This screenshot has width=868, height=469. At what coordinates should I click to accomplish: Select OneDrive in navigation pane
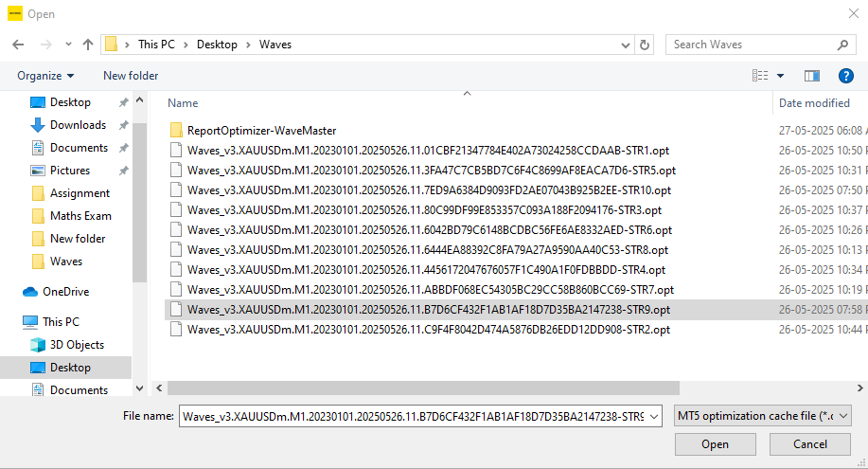[x=65, y=292]
